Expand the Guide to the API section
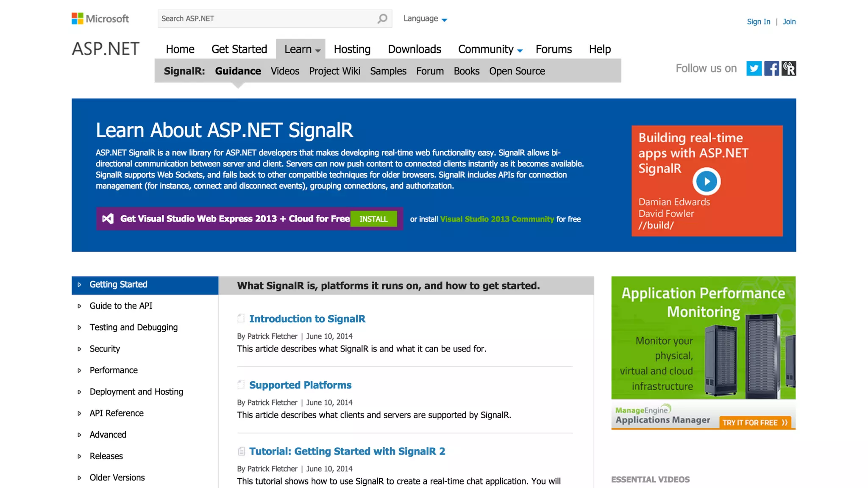This screenshot has height=488, width=868. pos(79,306)
